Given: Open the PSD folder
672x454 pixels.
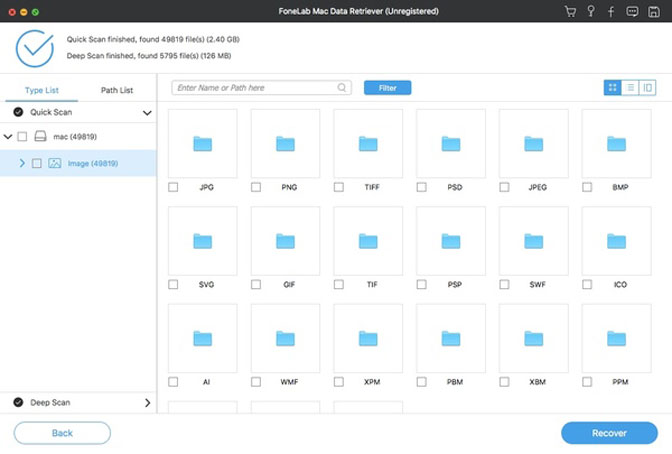Looking at the screenshot, I should click(451, 144).
